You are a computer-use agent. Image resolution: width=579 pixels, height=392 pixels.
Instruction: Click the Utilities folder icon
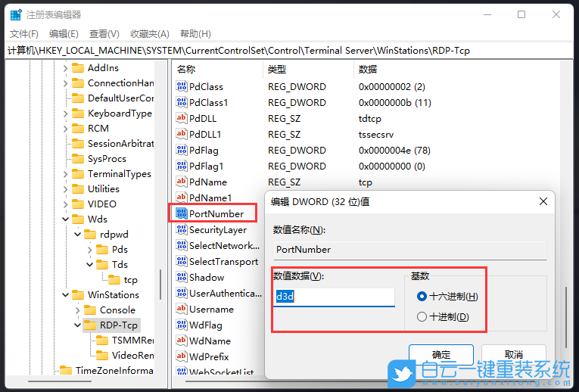77,189
